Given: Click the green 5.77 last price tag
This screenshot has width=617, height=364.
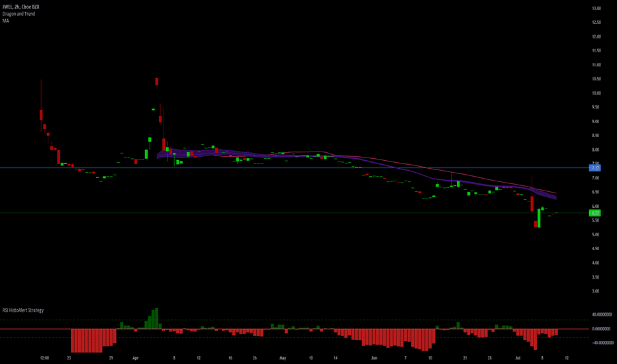Looking at the screenshot, I should pos(594,213).
